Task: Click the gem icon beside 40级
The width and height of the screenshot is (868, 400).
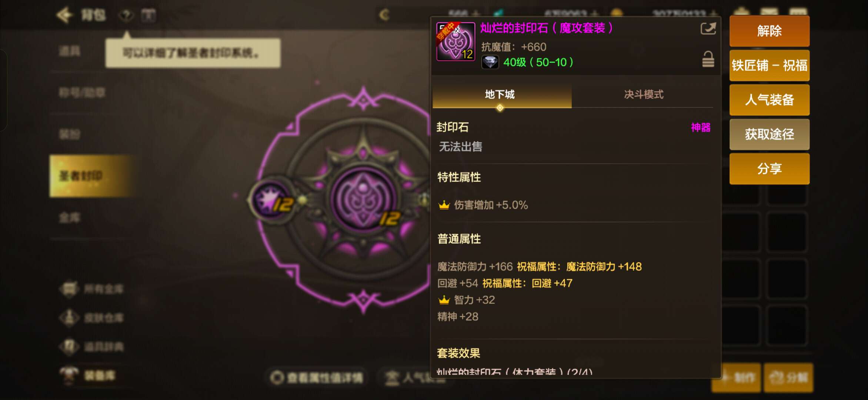Action: click(490, 62)
